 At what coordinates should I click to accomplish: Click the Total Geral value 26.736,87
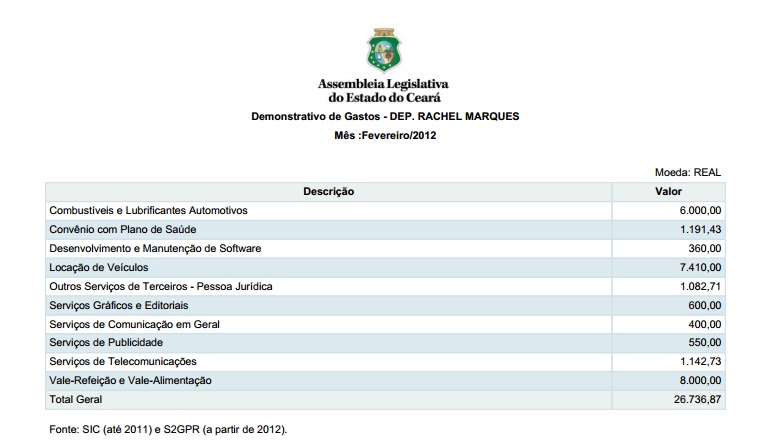click(696, 400)
